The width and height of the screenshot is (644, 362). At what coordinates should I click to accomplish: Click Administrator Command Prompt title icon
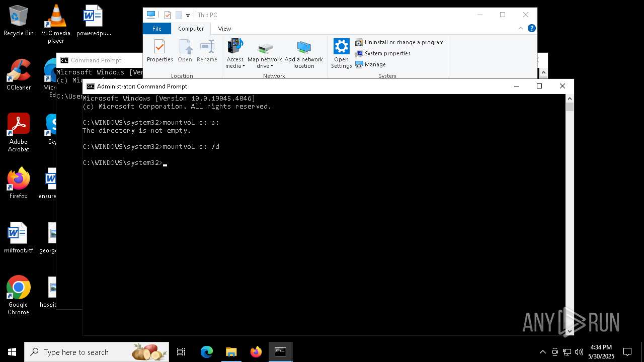click(x=91, y=86)
